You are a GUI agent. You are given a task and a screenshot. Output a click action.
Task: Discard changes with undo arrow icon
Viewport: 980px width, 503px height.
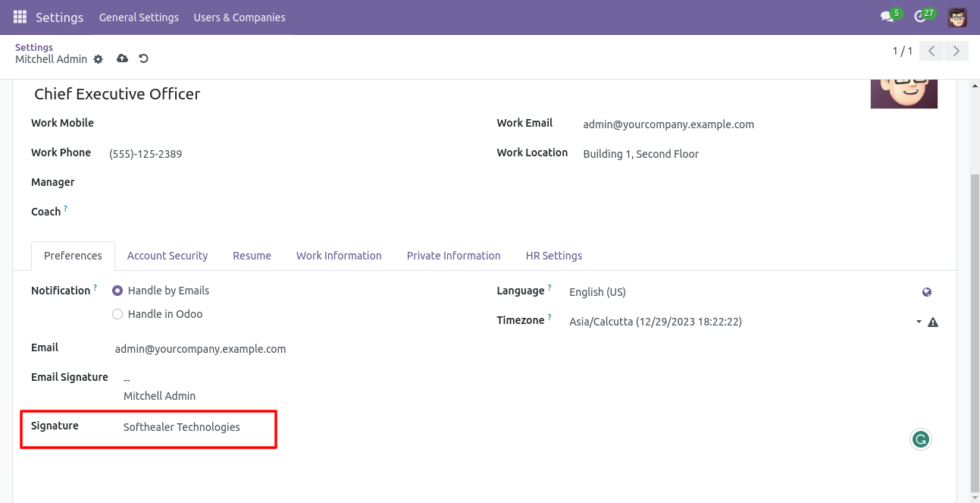(143, 58)
